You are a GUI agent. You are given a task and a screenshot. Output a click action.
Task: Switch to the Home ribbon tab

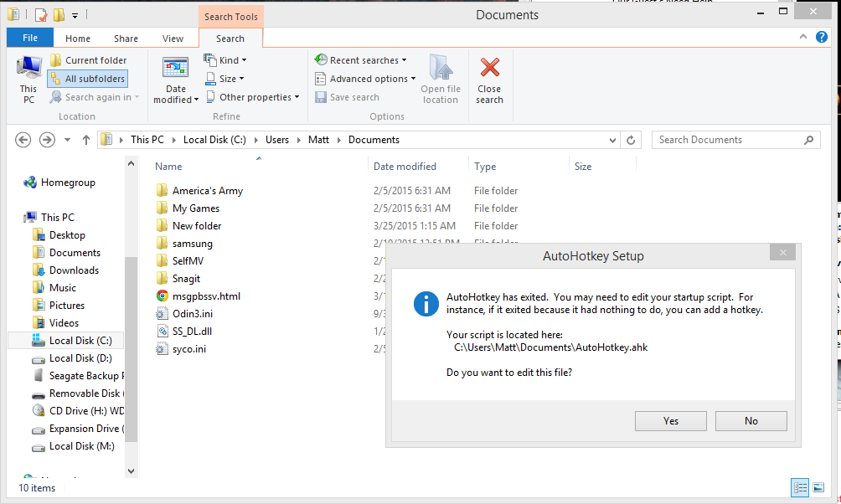(x=78, y=39)
